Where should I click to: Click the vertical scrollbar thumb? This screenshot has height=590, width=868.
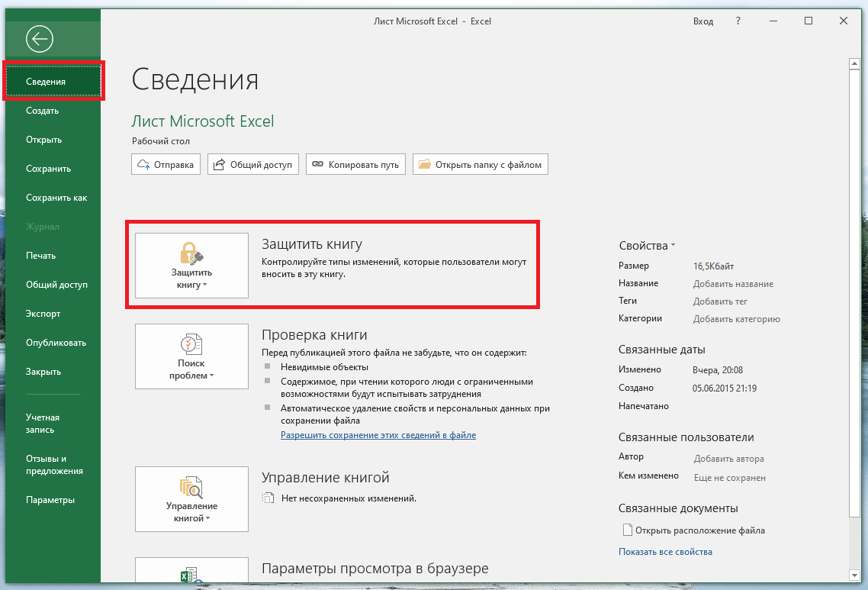click(854, 294)
